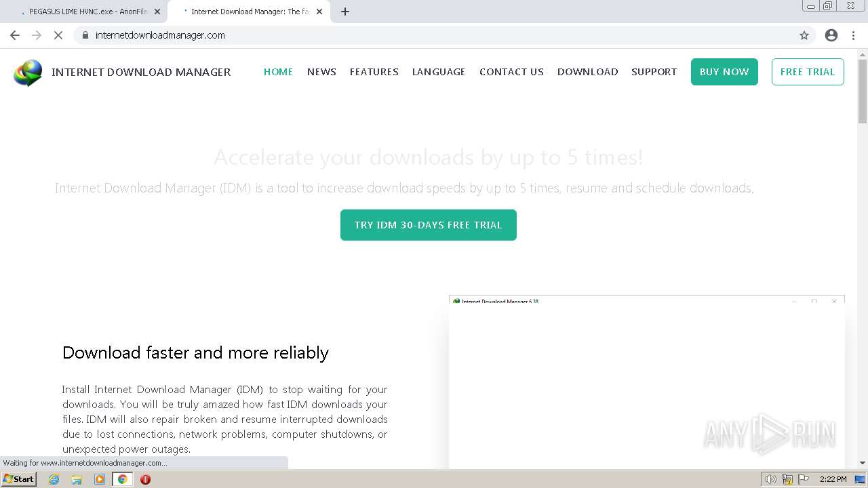
Task: Close the PEGASUS LIME HVNC.exe tab
Action: pos(157,12)
